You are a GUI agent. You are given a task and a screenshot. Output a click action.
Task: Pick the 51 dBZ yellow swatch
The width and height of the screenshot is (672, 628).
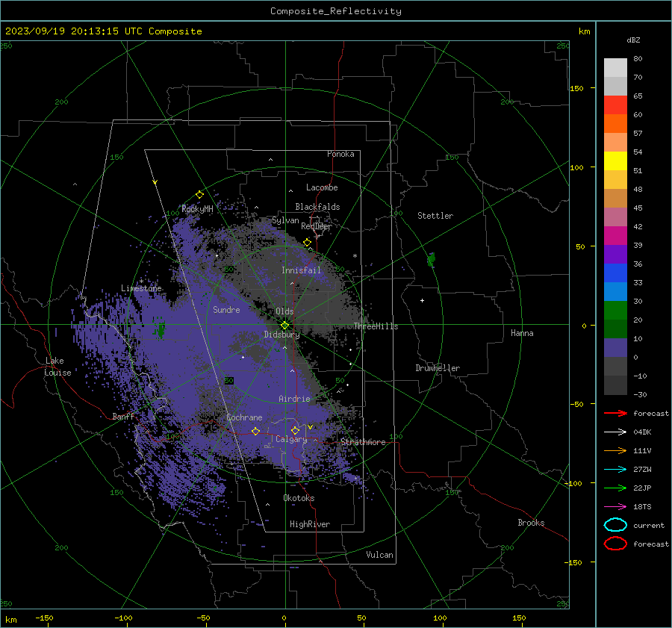(615, 161)
